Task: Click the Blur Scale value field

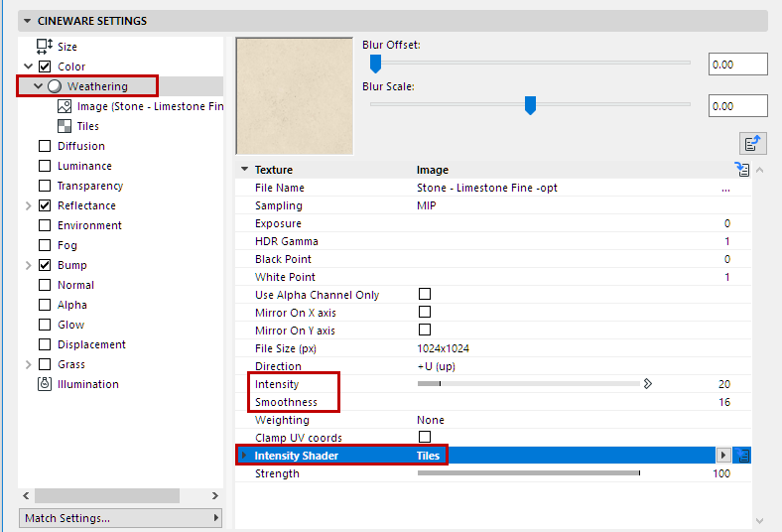Action: coord(737,106)
